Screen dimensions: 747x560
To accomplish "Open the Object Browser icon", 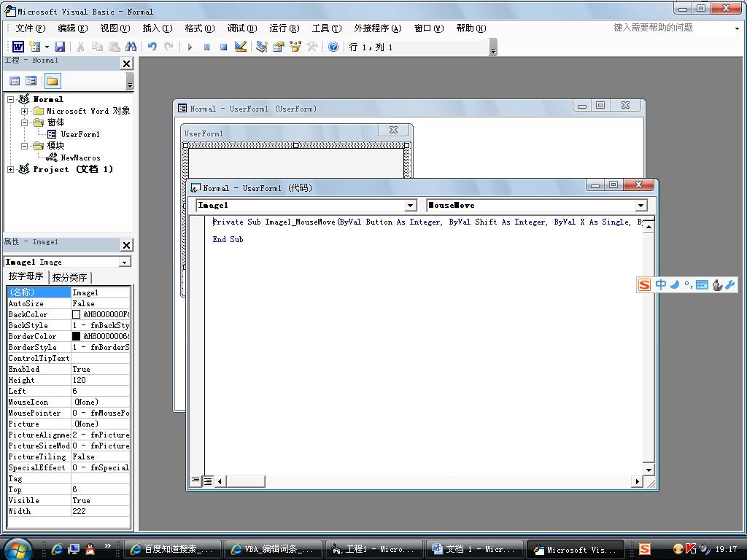I will click(x=295, y=47).
